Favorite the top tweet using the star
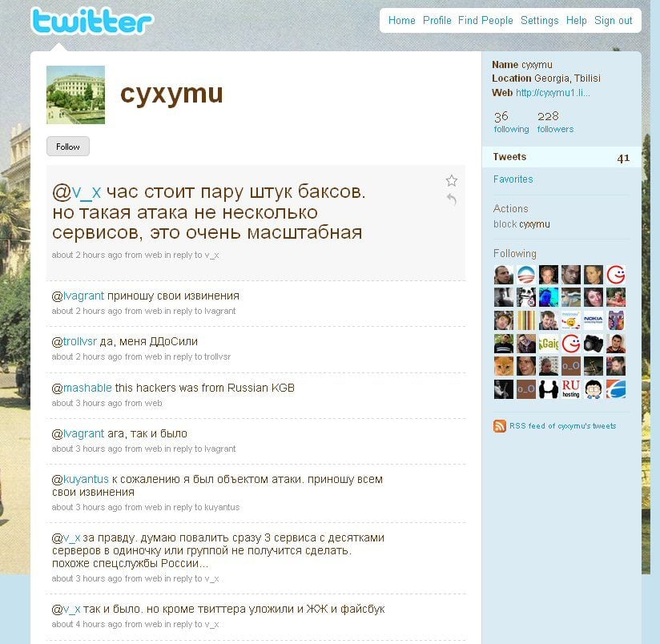 coord(452,181)
